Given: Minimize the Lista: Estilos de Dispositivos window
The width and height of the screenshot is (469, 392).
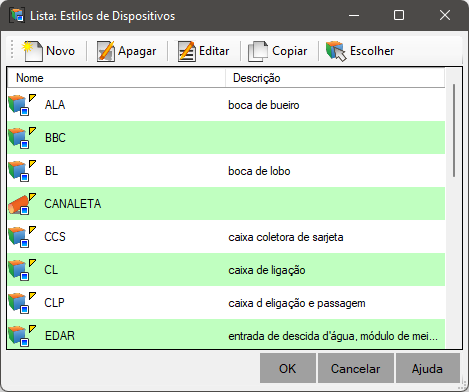Looking at the screenshot, I should tap(354, 15).
